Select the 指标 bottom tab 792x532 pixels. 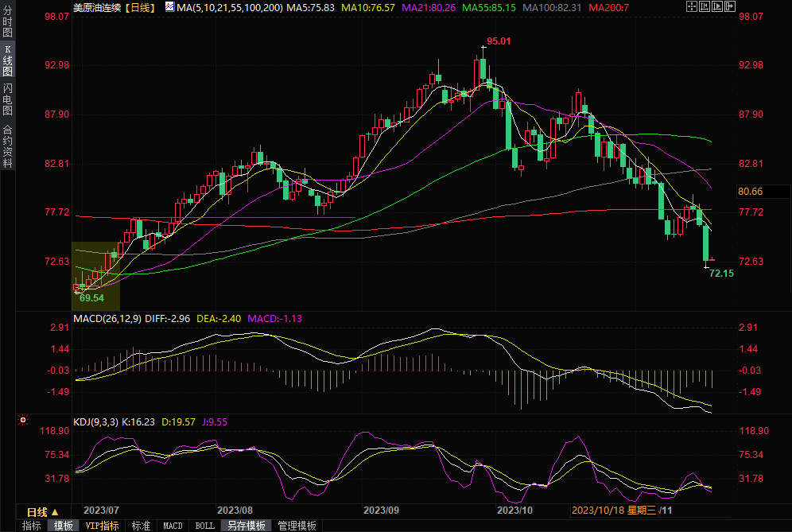click(32, 526)
